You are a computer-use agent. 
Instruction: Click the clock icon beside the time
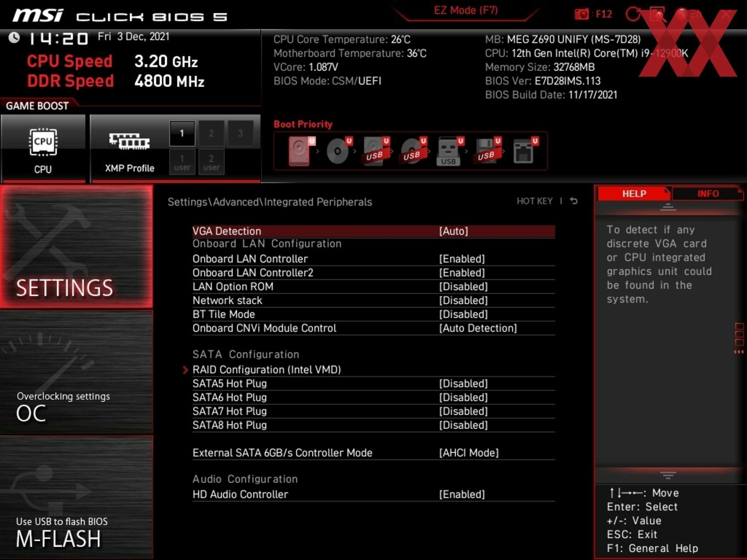(x=14, y=37)
